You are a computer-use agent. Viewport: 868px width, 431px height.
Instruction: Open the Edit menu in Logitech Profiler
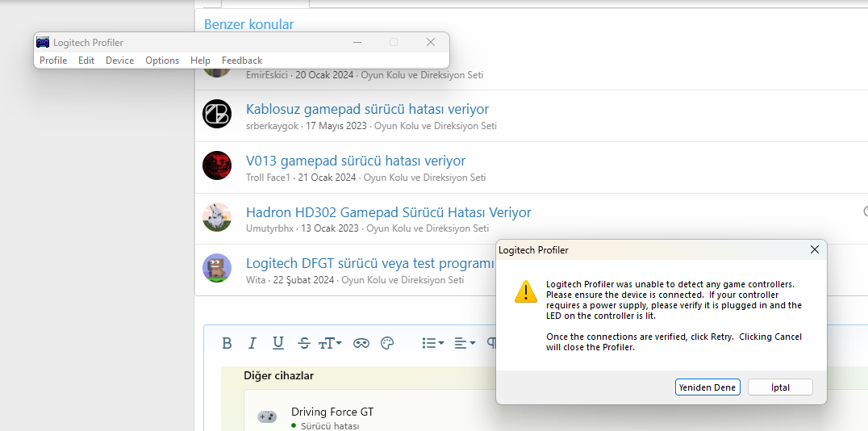coord(86,61)
